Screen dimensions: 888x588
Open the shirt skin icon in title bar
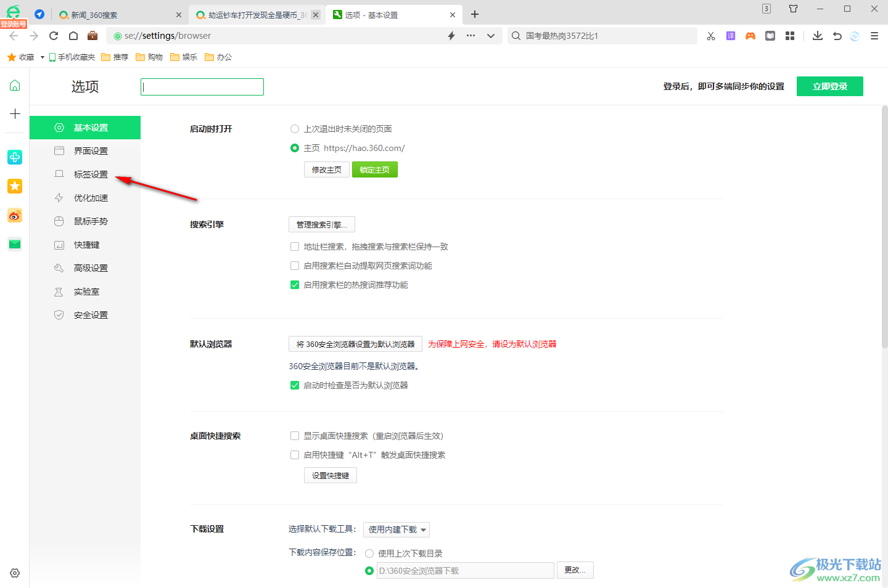794,9
